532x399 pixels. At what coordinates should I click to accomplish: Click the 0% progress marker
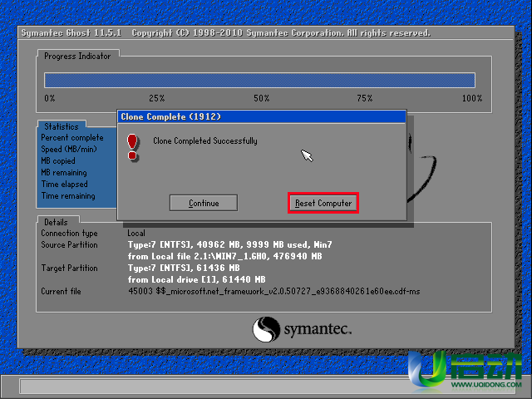pos(50,98)
